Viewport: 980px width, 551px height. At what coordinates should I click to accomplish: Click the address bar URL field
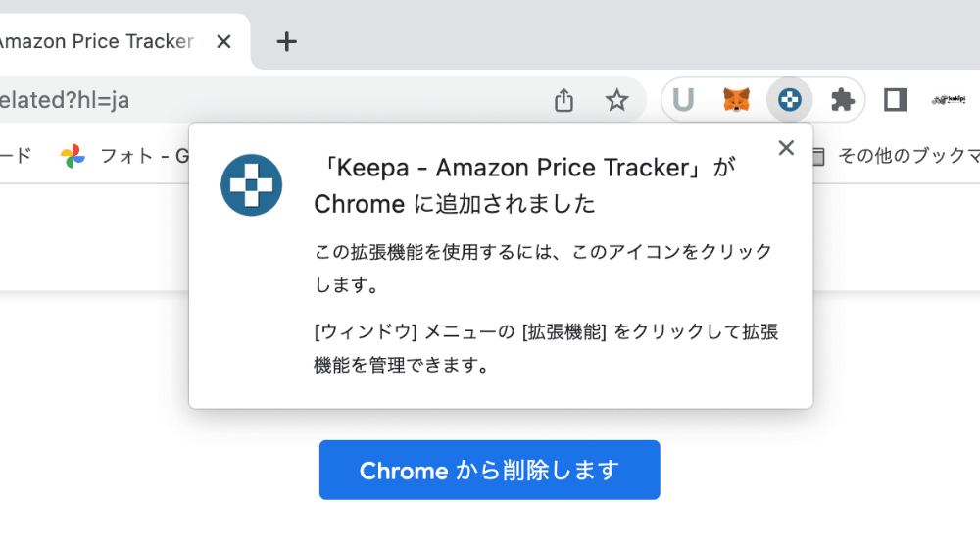[x=269, y=100]
